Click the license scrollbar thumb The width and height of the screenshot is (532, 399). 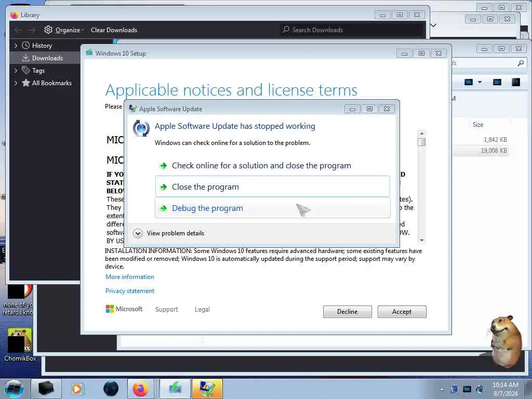click(422, 142)
